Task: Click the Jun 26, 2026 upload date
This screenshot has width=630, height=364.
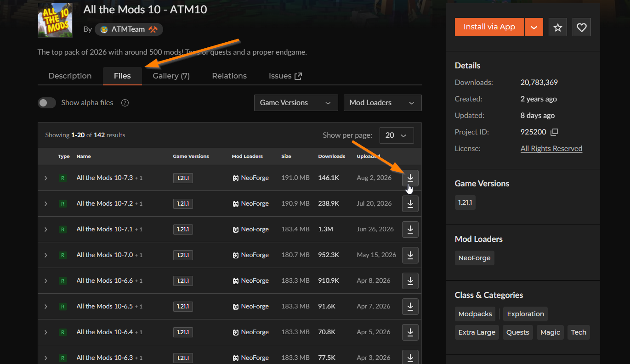Action: [375, 229]
